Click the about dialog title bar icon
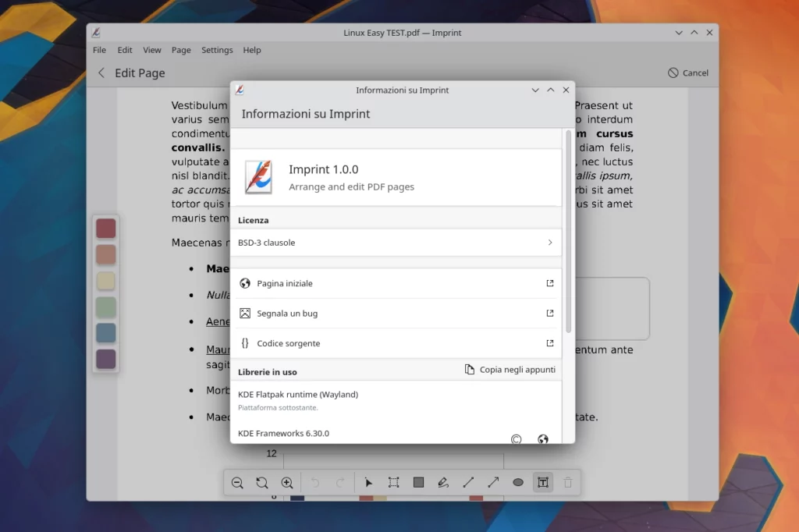Image resolution: width=799 pixels, height=532 pixels. pos(240,90)
